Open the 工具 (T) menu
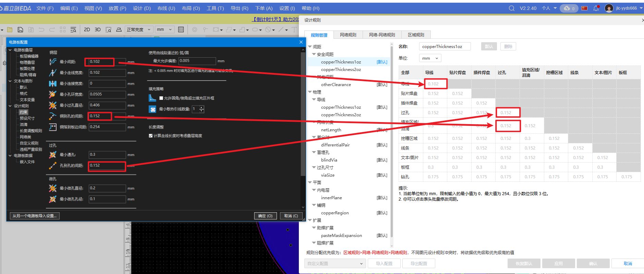 point(215,8)
